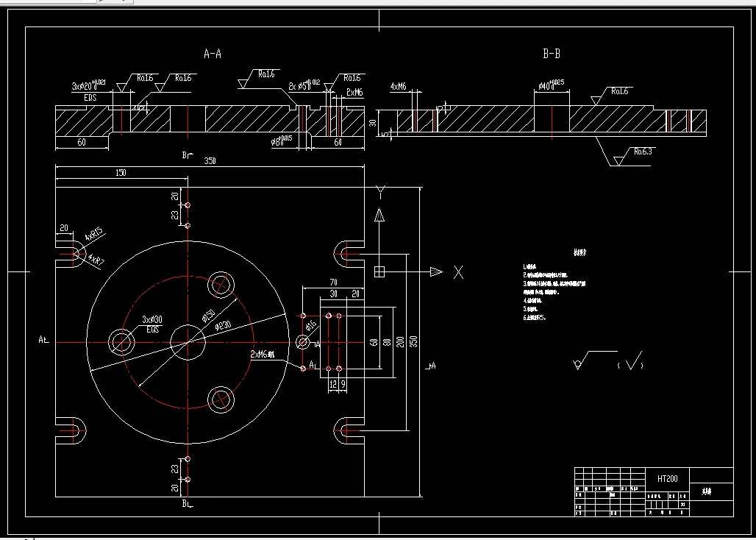The image size is (756, 540).
Task: Pick the "2xM6" leader label in the plan view
Action: pos(263,355)
